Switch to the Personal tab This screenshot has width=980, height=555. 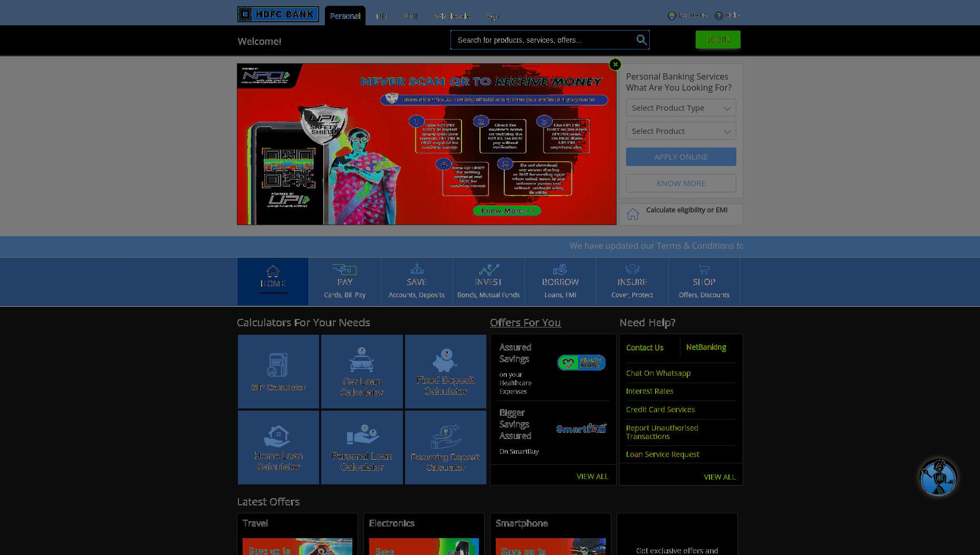tap(345, 16)
